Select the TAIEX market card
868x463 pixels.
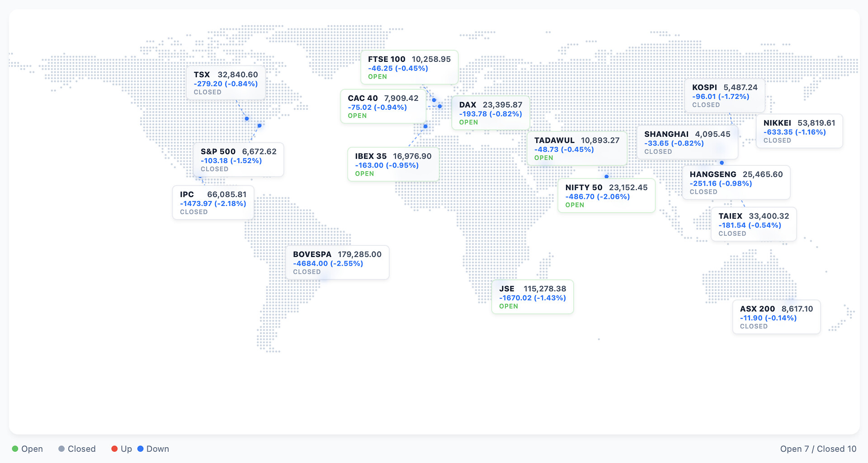[x=753, y=224]
